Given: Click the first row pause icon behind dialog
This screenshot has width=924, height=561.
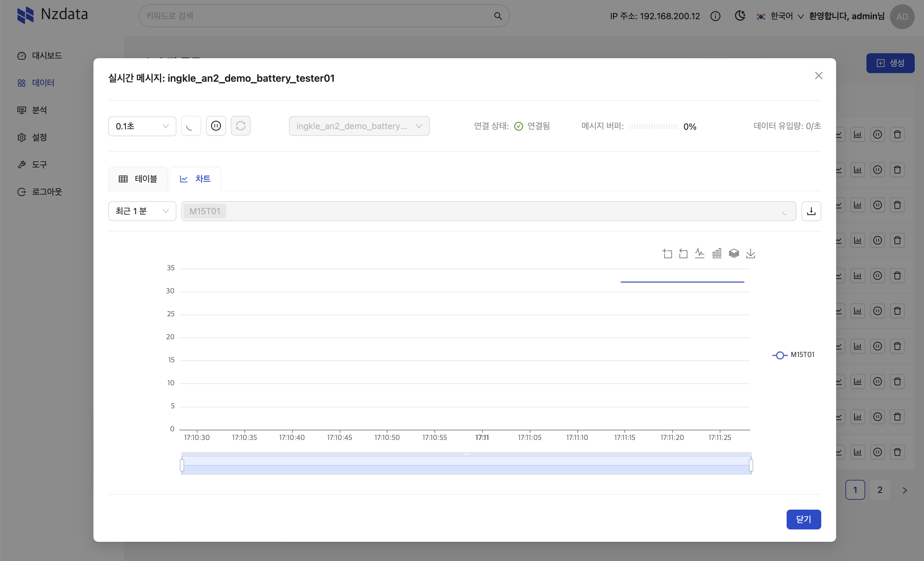Looking at the screenshot, I should 878,134.
